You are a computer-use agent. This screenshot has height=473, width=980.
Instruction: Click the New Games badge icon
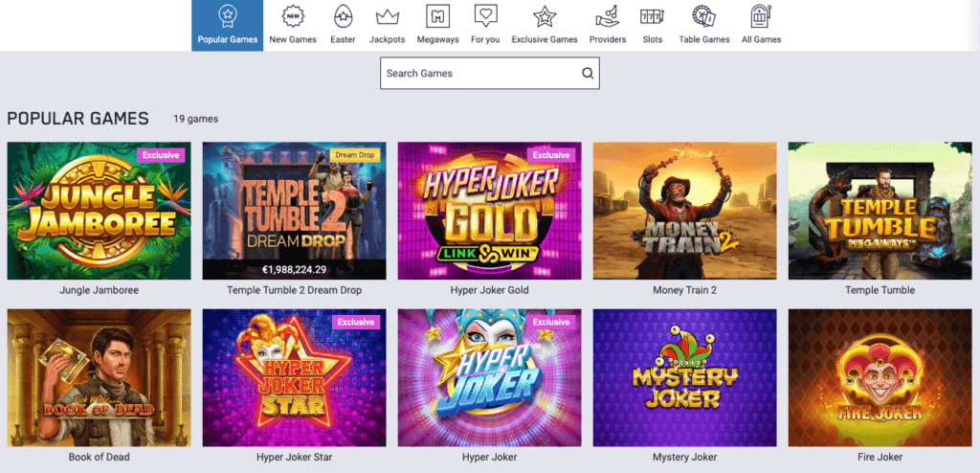293,15
